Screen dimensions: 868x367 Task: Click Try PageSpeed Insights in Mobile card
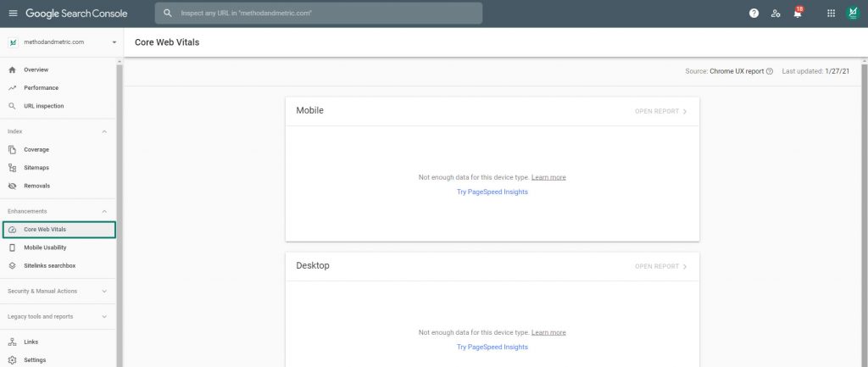492,192
